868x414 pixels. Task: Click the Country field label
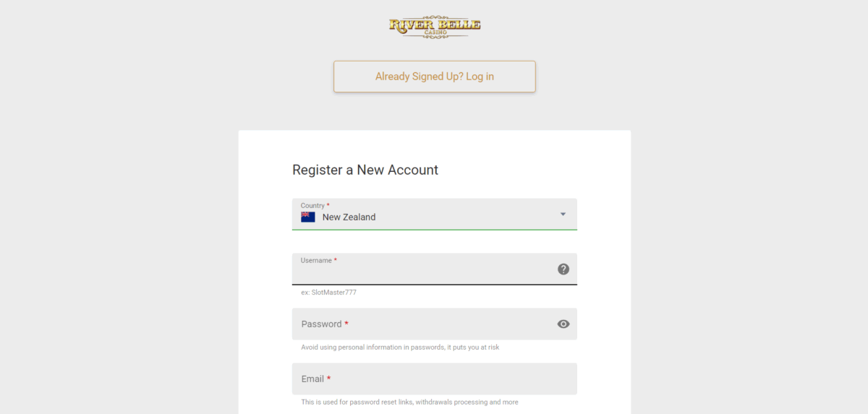coord(312,206)
